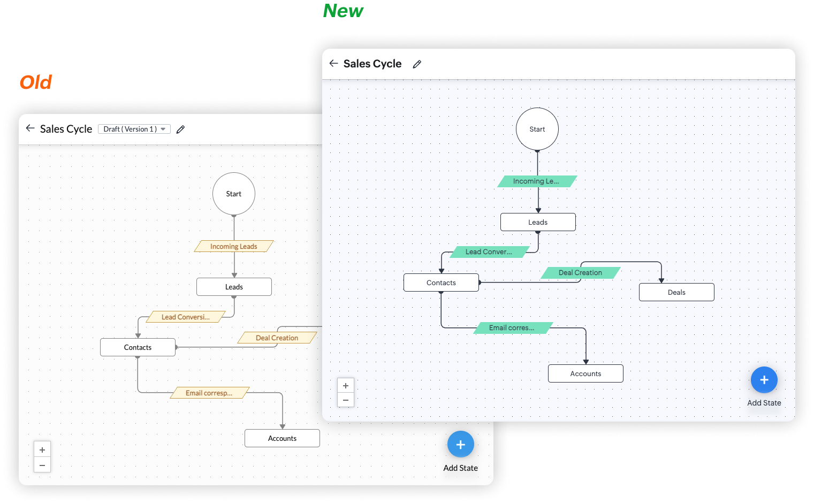
Task: Select the green Incoming Le... transition
Action: 537,181
